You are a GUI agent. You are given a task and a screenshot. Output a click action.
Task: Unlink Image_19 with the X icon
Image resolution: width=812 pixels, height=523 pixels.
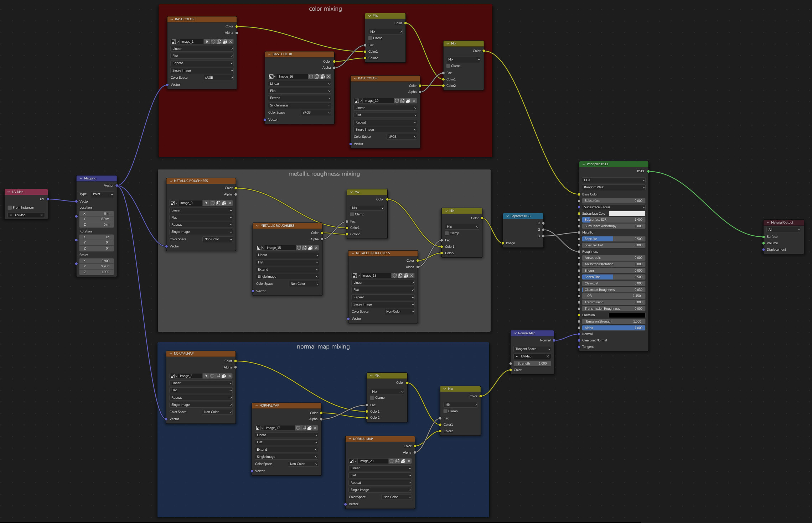(x=414, y=101)
